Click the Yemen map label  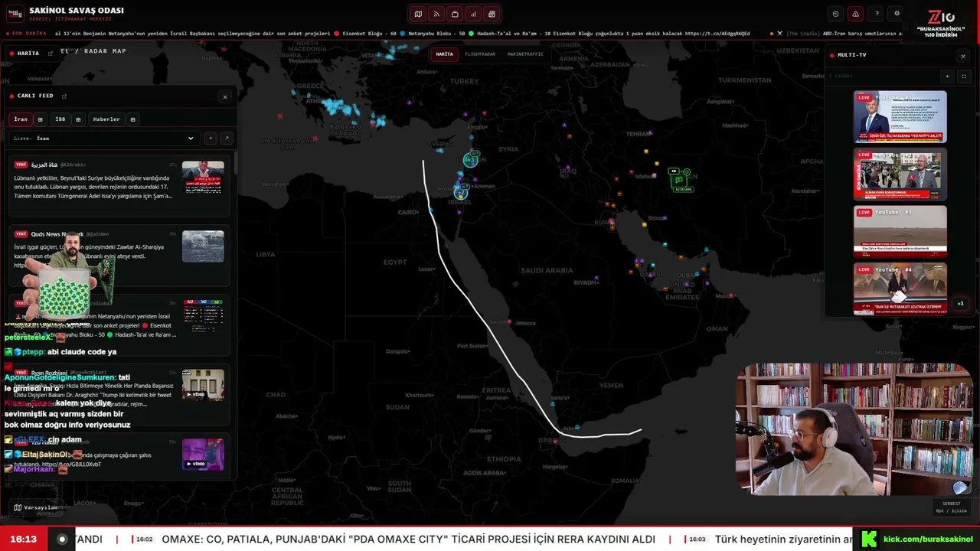point(611,385)
